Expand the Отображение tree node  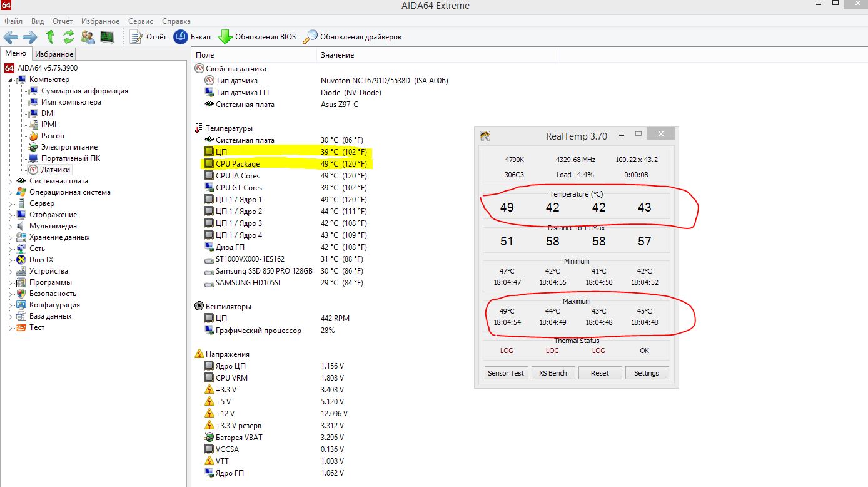pyautogui.click(x=11, y=215)
